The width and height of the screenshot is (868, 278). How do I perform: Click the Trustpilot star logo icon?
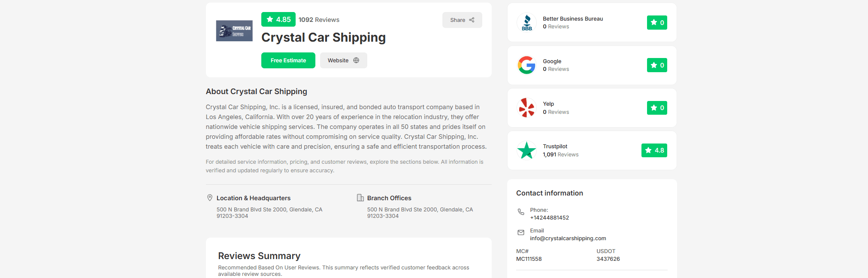(526, 150)
